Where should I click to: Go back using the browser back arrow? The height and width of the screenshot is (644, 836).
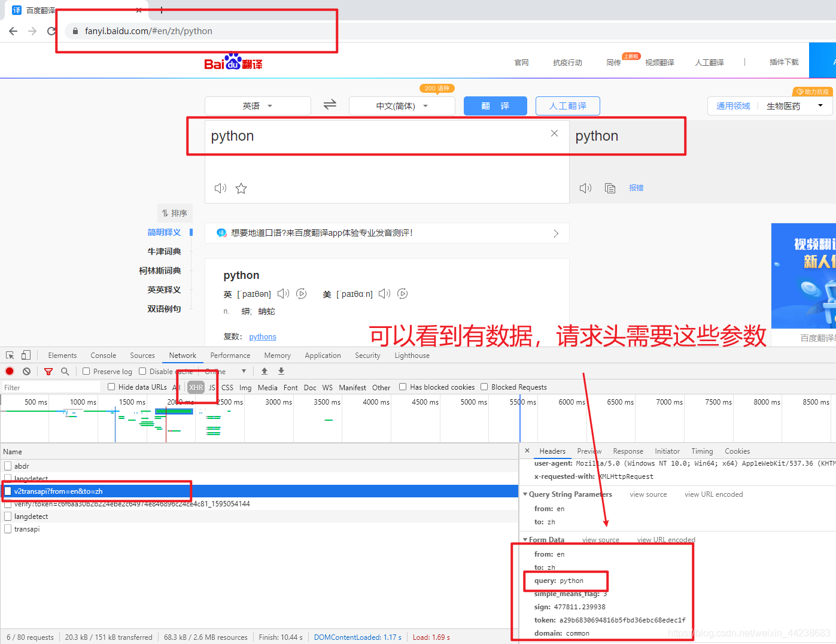(x=13, y=31)
